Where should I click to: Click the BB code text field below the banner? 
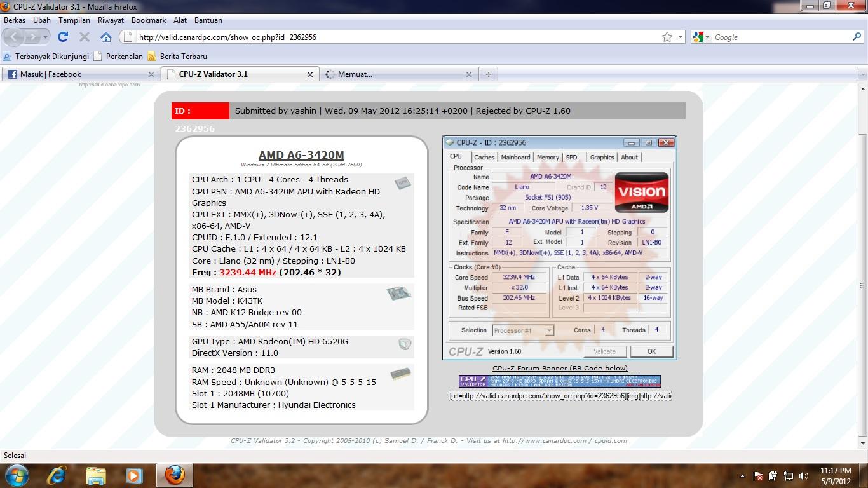point(559,395)
